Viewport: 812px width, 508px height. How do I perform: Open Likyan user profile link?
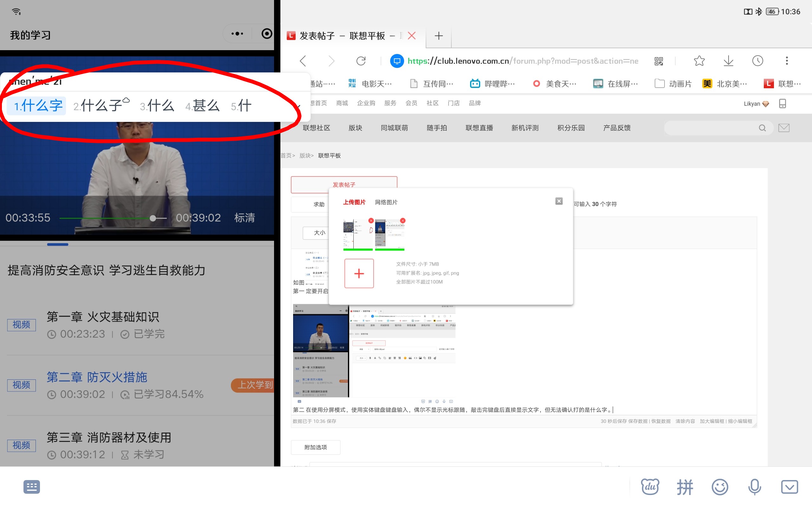(752, 104)
